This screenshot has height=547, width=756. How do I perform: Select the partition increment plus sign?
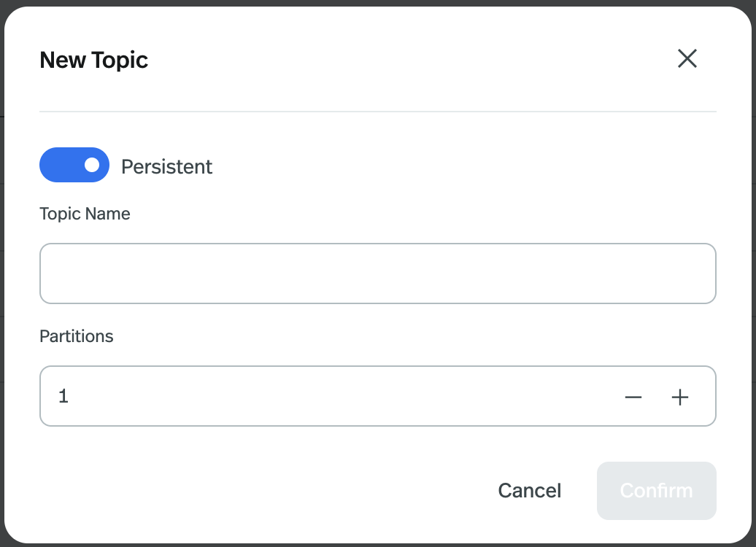tap(680, 397)
